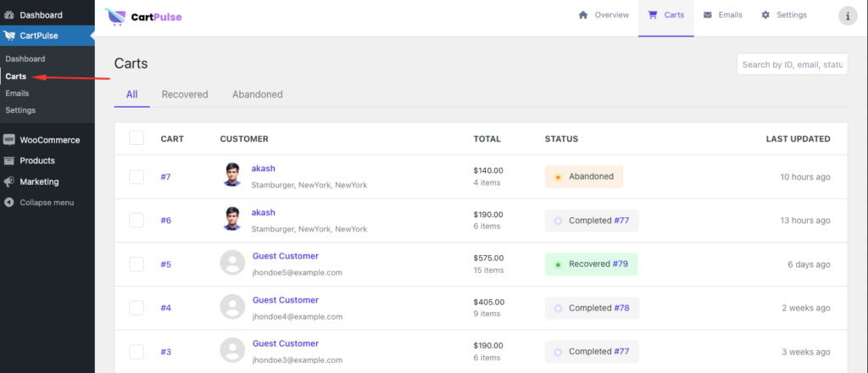Open Emails submenu item in sidebar
The width and height of the screenshot is (868, 373).
(x=17, y=93)
